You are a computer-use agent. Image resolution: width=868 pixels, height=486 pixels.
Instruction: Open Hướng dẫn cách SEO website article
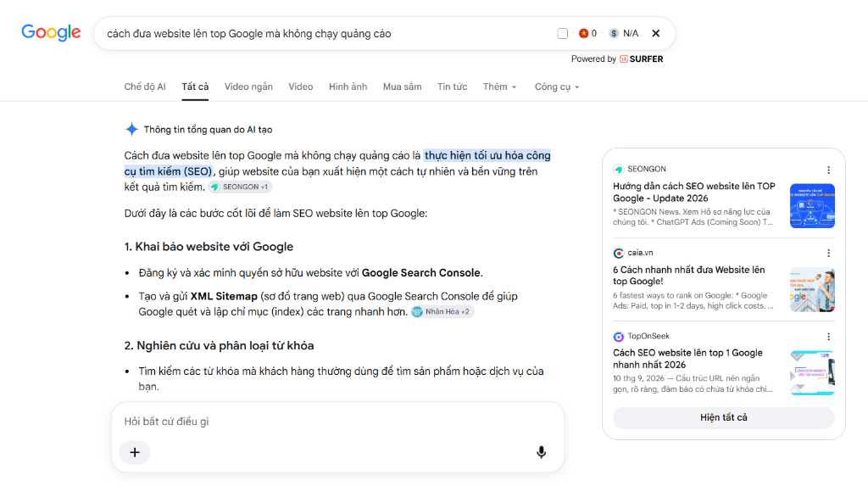pos(693,193)
